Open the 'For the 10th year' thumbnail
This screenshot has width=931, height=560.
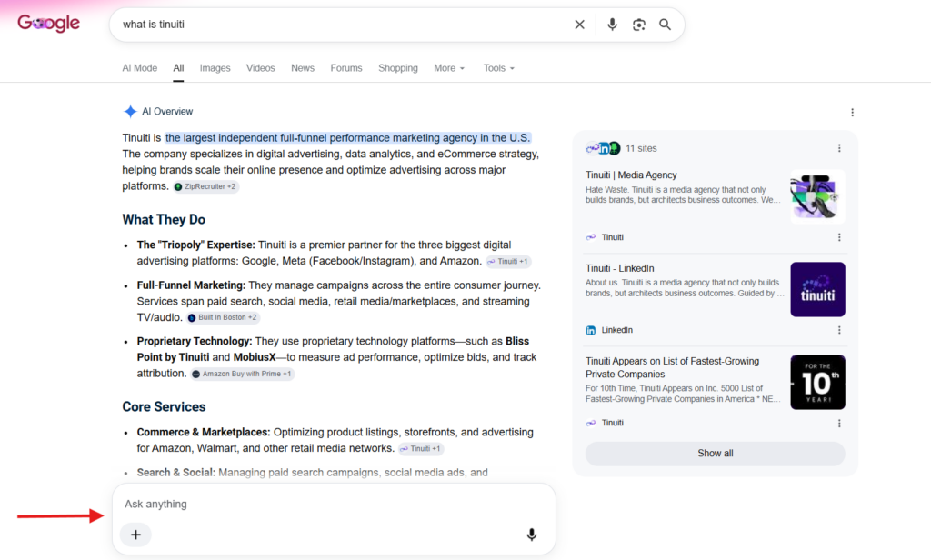tap(817, 382)
